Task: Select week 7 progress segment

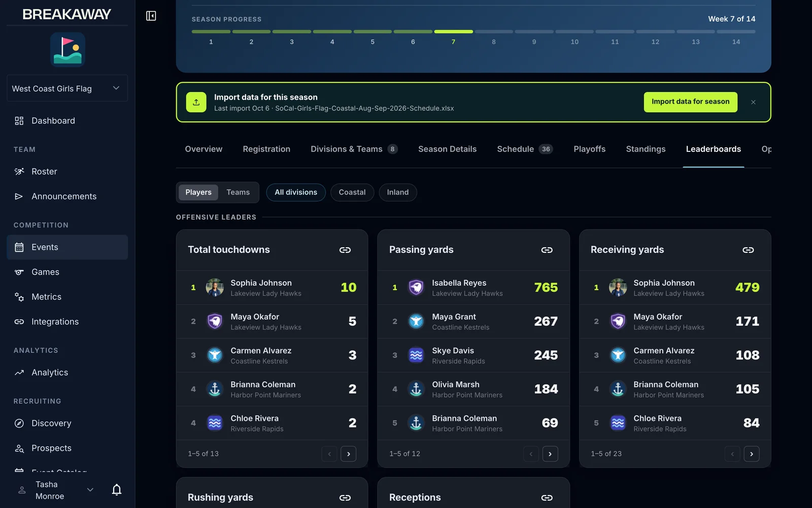Action: pyautogui.click(x=453, y=31)
